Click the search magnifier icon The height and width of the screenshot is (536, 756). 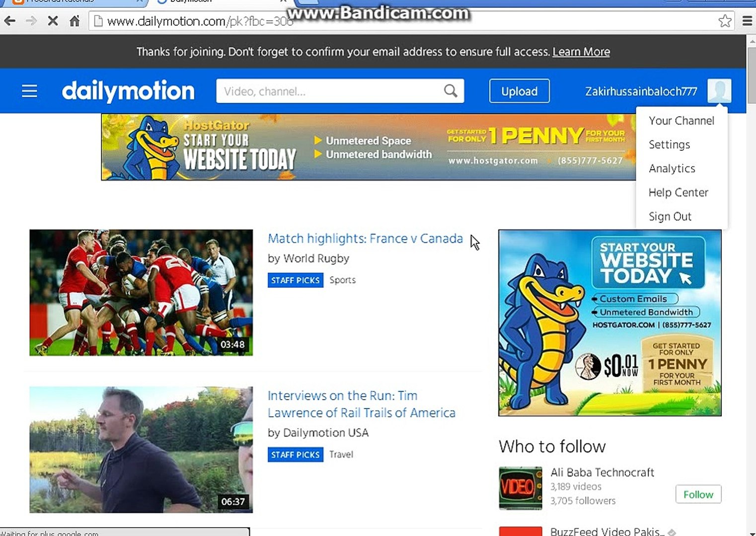pos(451,91)
